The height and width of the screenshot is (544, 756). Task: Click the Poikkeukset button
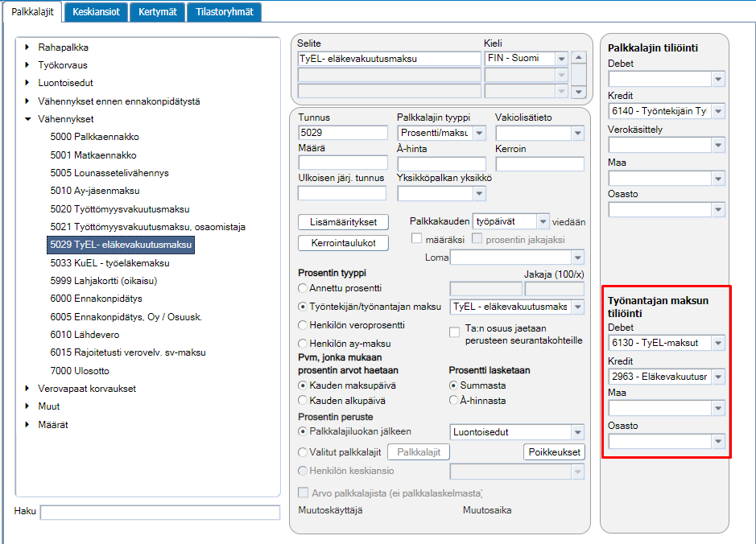click(555, 452)
